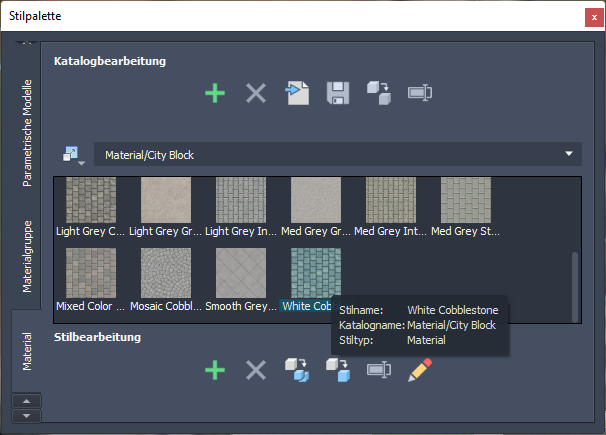Select the Mosaic Cobbl... material thumbnail
The height and width of the screenshot is (435, 606).
pyautogui.click(x=166, y=273)
